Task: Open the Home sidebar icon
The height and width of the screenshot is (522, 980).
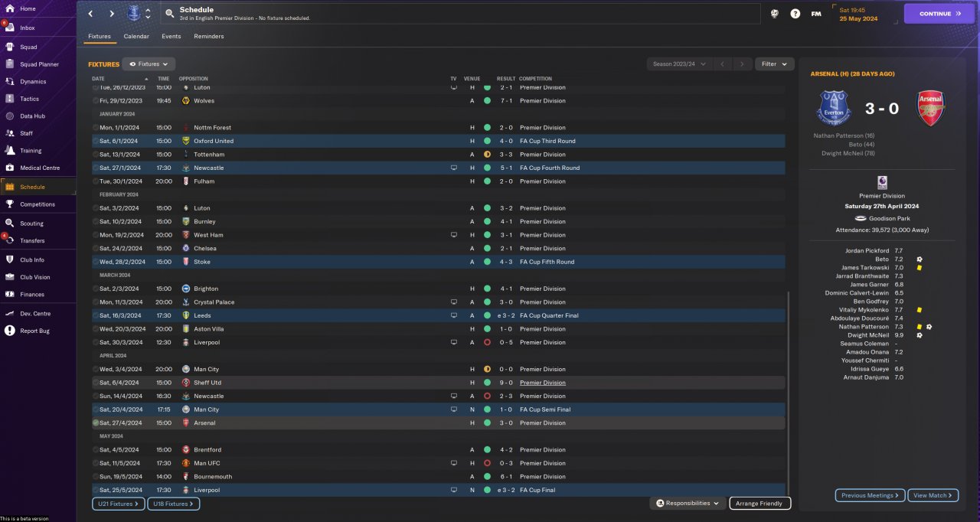Action: pyautogui.click(x=10, y=8)
